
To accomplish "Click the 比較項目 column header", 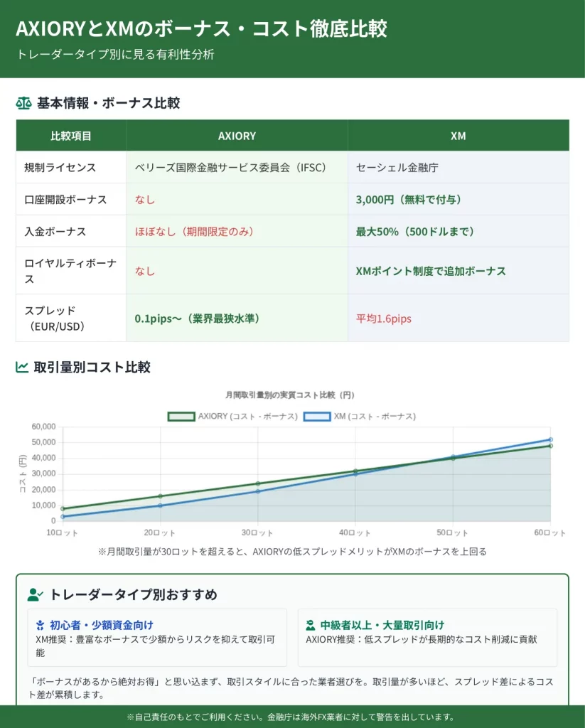I will point(71,136).
